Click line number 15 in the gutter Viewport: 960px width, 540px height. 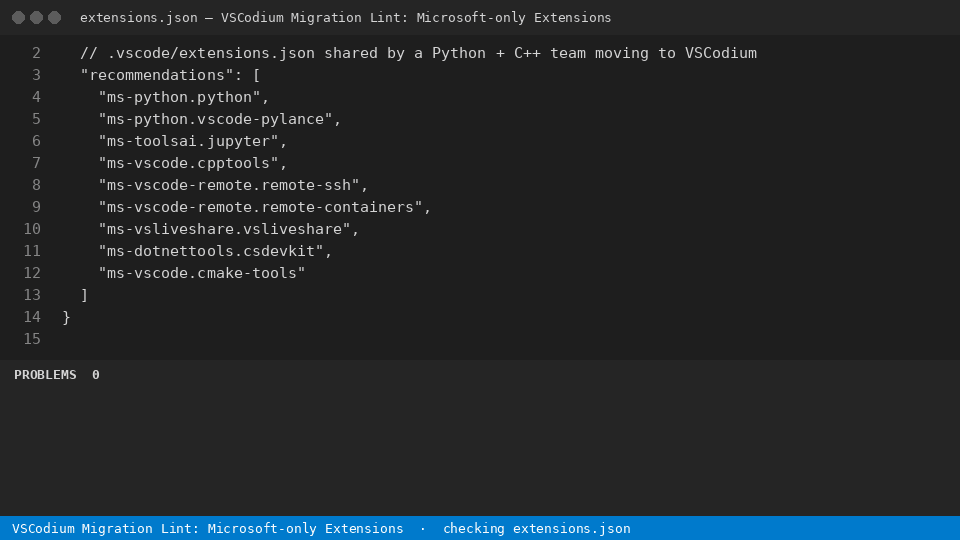(32, 339)
